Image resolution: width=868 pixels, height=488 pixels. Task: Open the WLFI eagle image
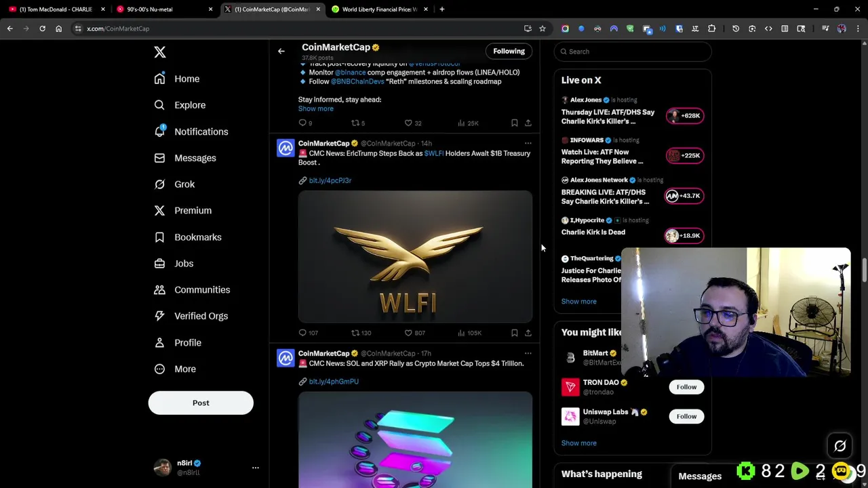coord(415,256)
